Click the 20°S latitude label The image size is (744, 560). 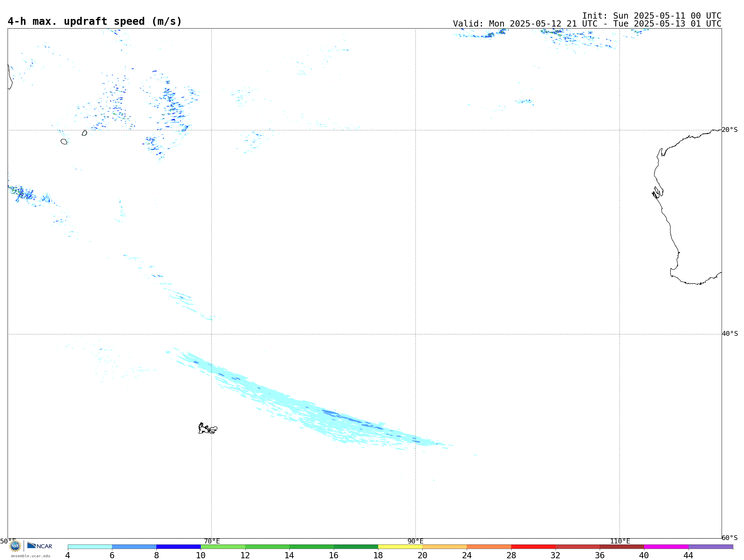coord(730,130)
